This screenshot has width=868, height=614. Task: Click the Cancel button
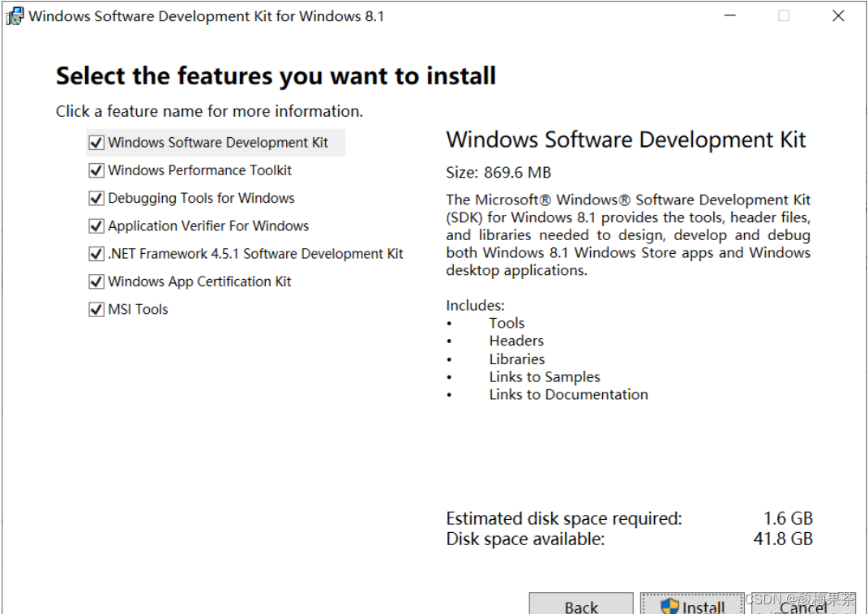tap(804, 603)
